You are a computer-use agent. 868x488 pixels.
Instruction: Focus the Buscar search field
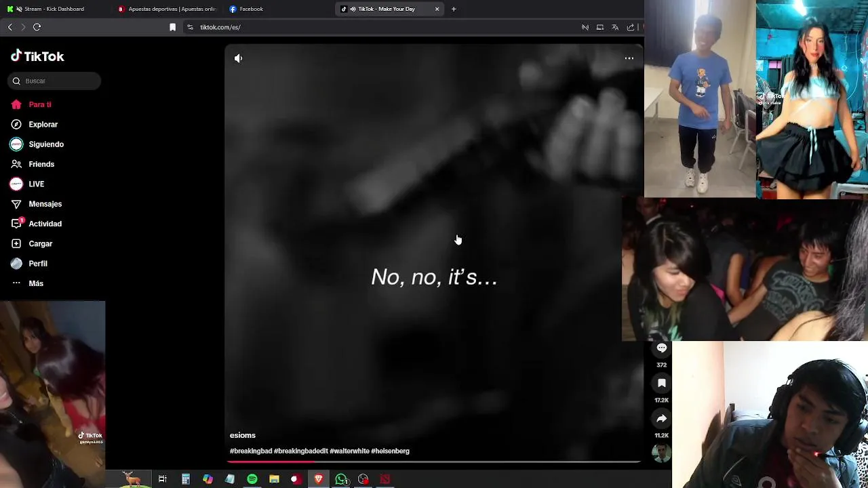coord(54,81)
